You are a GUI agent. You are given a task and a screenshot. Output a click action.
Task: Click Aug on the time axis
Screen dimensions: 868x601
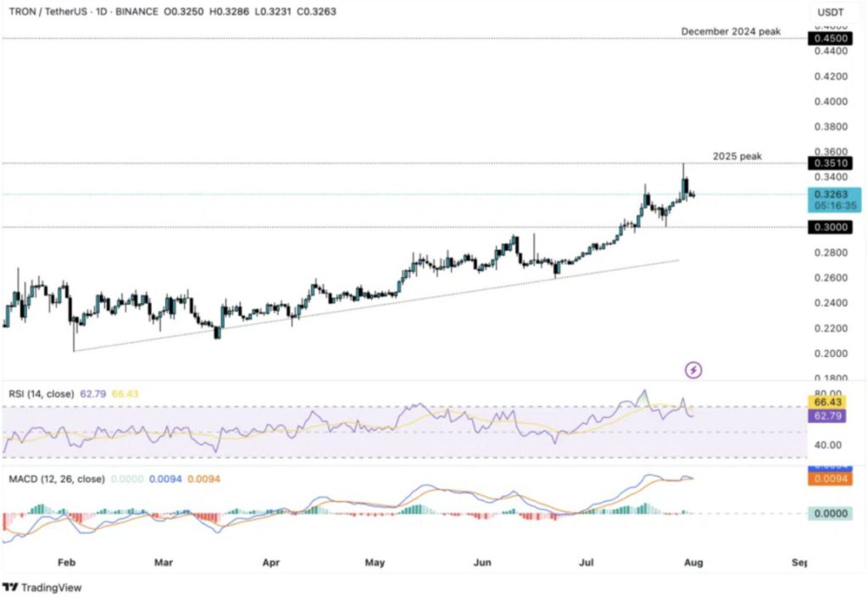(694, 561)
